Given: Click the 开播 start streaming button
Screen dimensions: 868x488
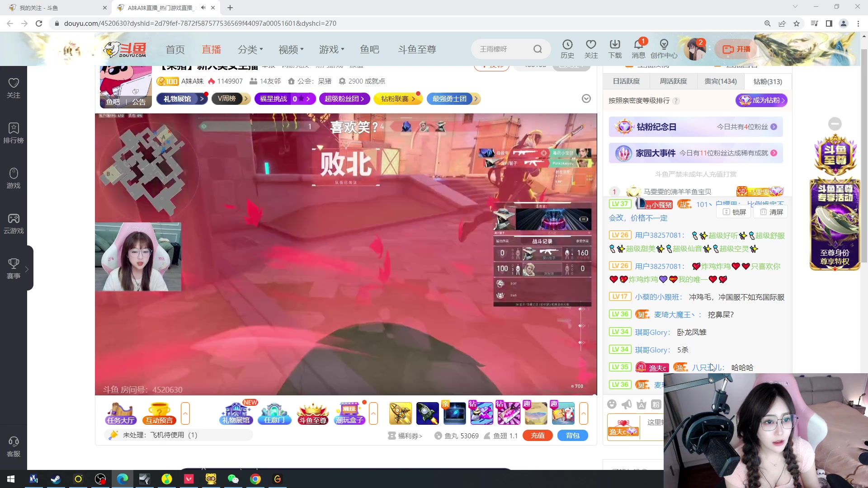Looking at the screenshot, I should 736,49.
